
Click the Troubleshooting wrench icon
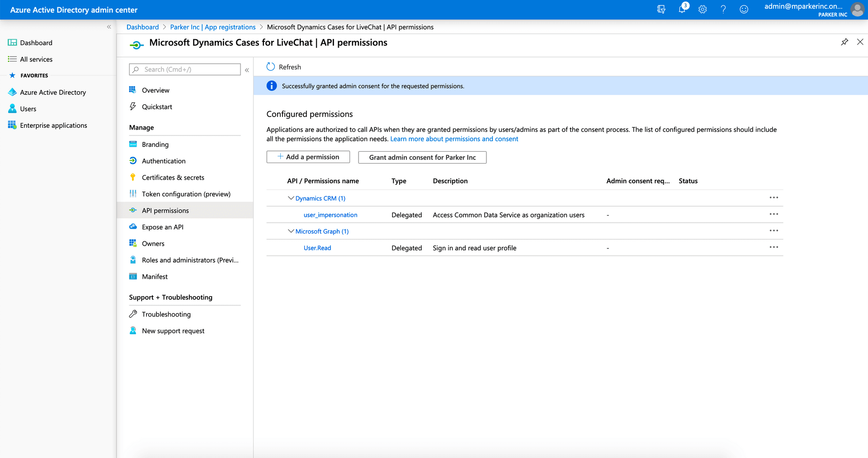point(133,313)
